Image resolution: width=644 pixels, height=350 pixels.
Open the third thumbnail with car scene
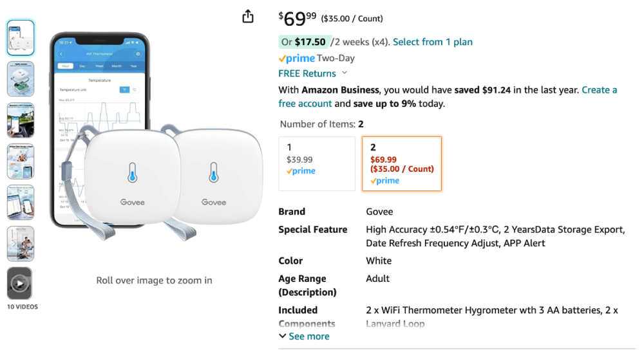[x=20, y=120]
